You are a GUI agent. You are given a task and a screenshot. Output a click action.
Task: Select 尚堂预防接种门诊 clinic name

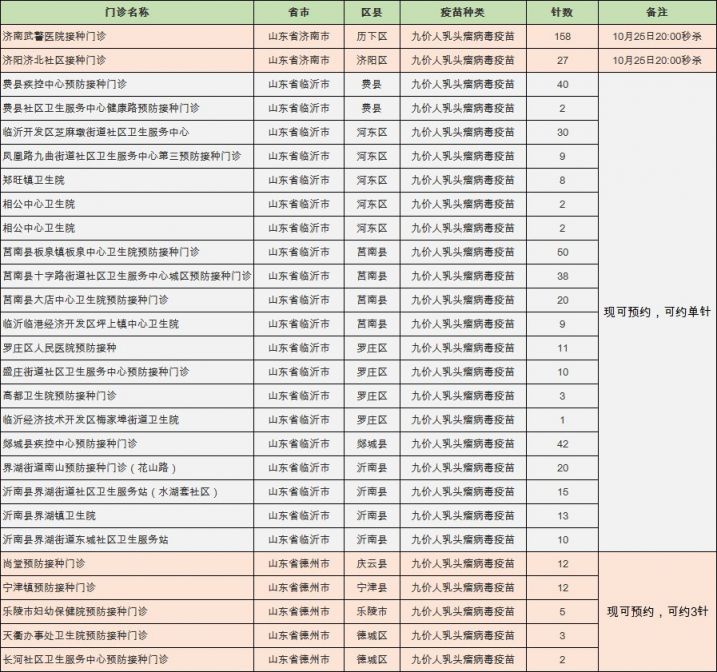click(x=127, y=564)
